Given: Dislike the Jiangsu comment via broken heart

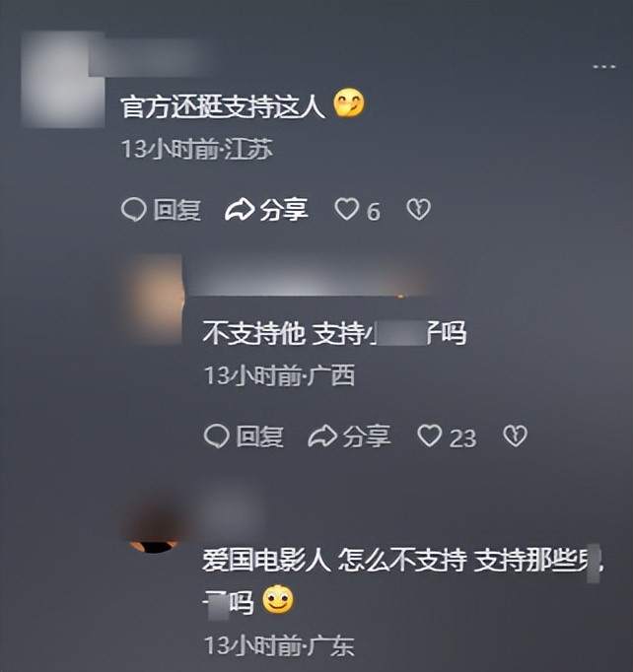Looking at the screenshot, I should click(x=419, y=209).
